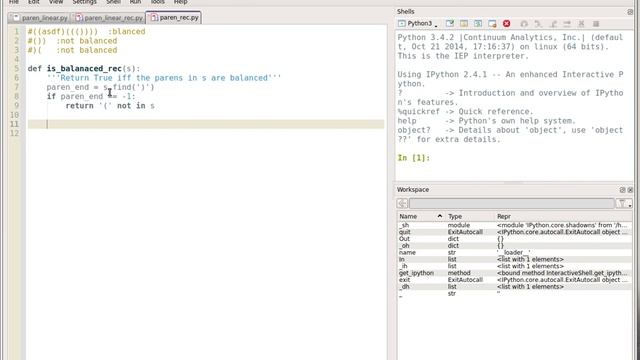This screenshot has width=640, height=360.
Task: Click the 'return '(' not in s' line
Action: pyautogui.click(x=110, y=106)
